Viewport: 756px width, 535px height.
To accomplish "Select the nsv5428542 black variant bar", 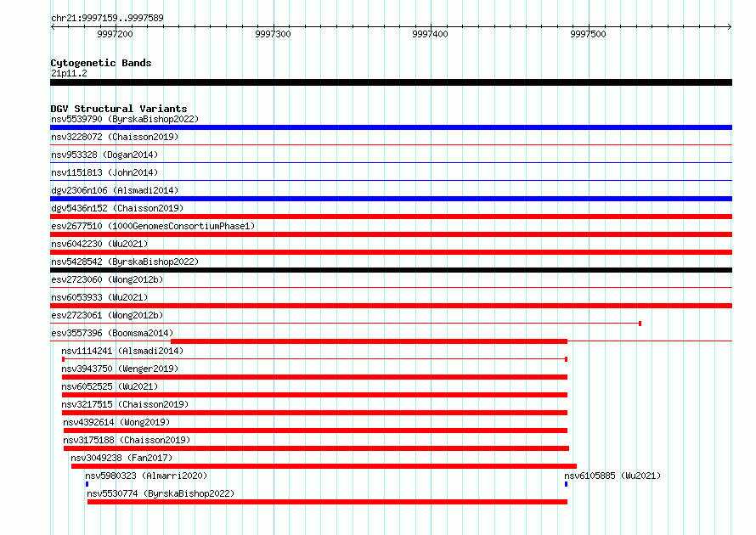I will 391,270.
